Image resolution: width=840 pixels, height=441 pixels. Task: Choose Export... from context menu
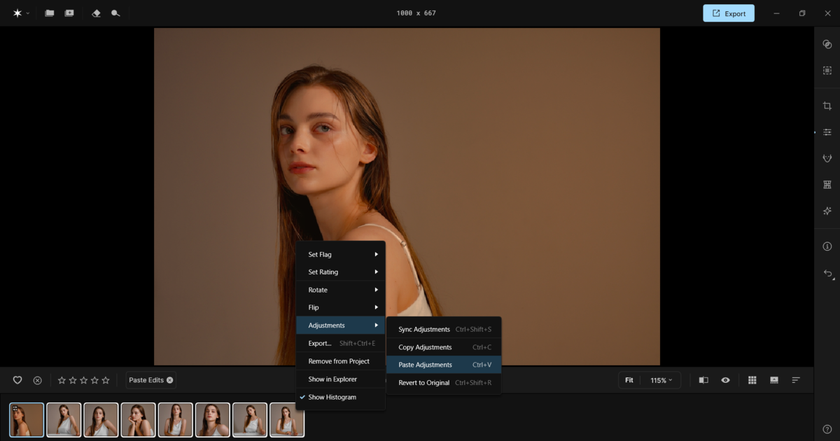click(x=340, y=343)
